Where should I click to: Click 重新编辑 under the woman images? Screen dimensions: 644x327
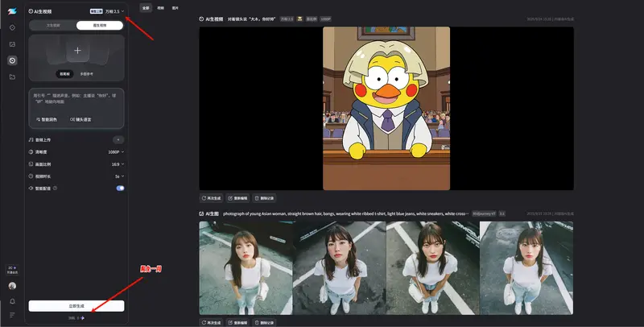tap(237, 322)
